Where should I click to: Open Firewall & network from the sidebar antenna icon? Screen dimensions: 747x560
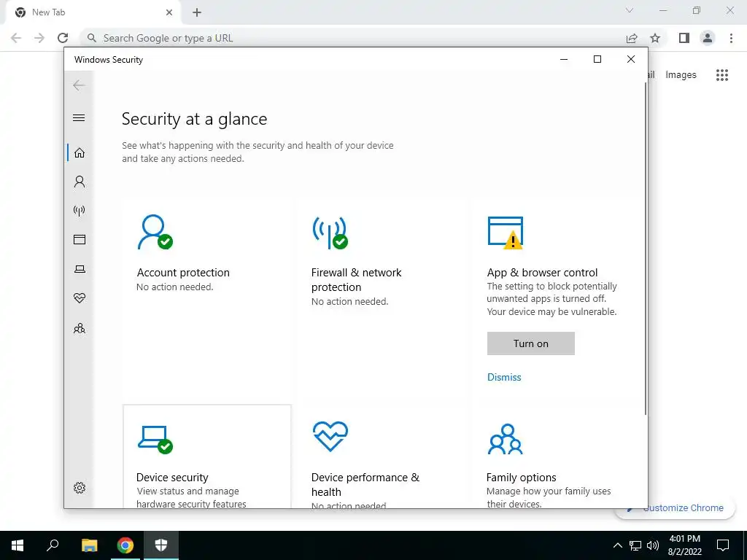[80, 211]
